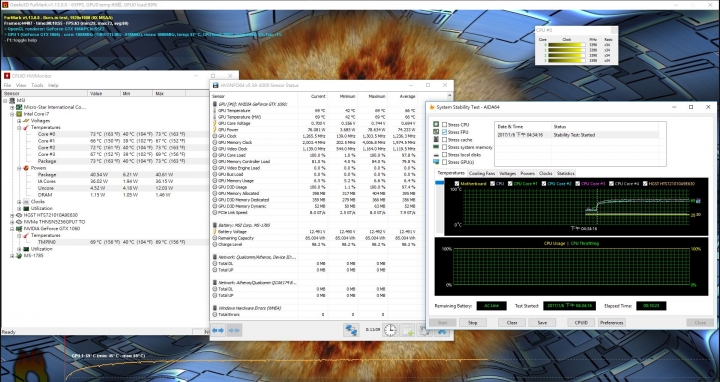Image resolution: width=720 pixels, height=382 pixels.
Task: Open HWiNFO network remote sensor icon
Action: tap(351, 330)
